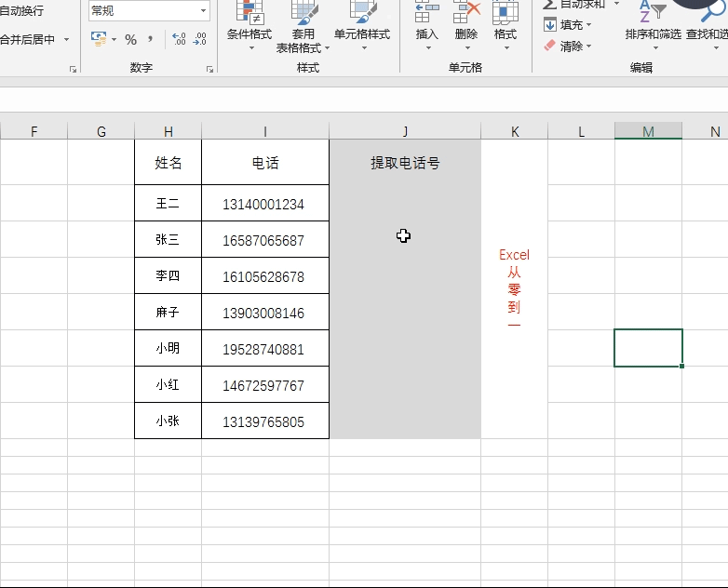
Task: Select phone cell 13903008146
Action: 265,312
